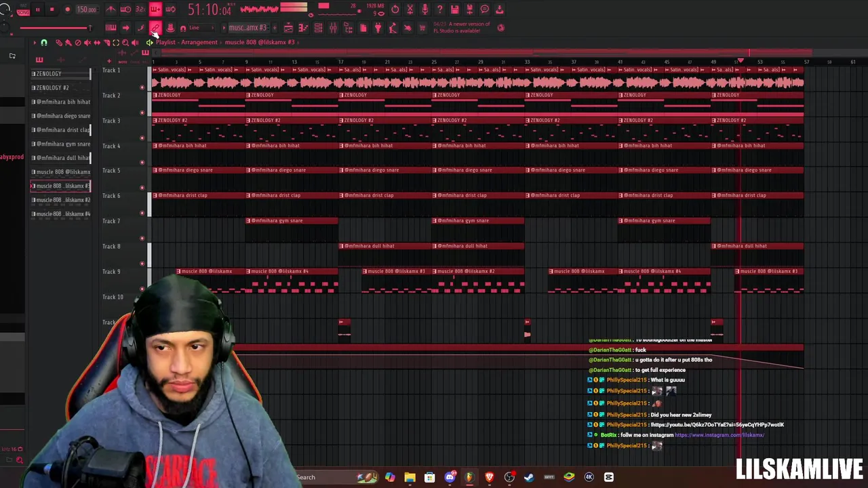Open the stamp tool icon
This screenshot has height=488, width=868.
[x=170, y=28]
